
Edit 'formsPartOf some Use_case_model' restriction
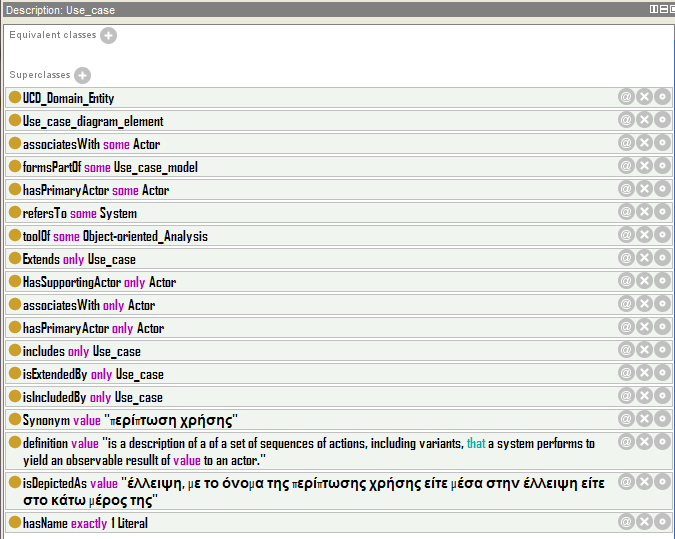pos(663,166)
